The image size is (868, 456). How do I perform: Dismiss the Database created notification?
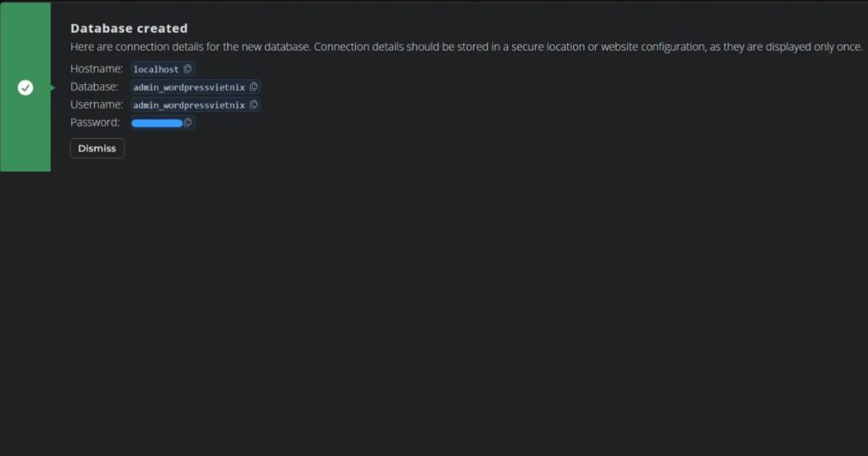pos(97,148)
